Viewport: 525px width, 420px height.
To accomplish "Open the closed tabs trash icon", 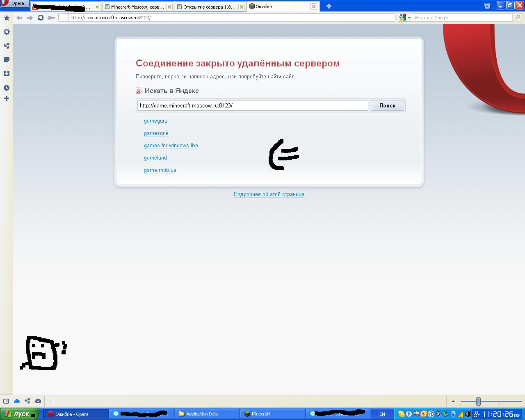I will pos(487,6).
